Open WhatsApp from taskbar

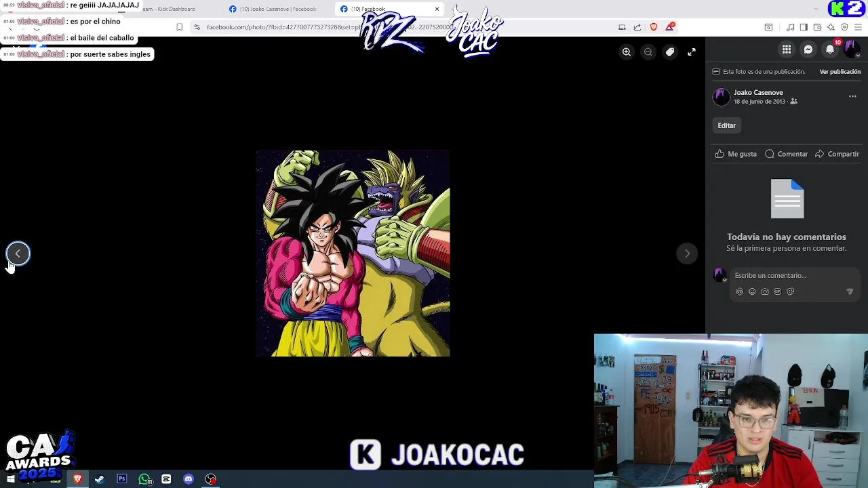coord(144,479)
